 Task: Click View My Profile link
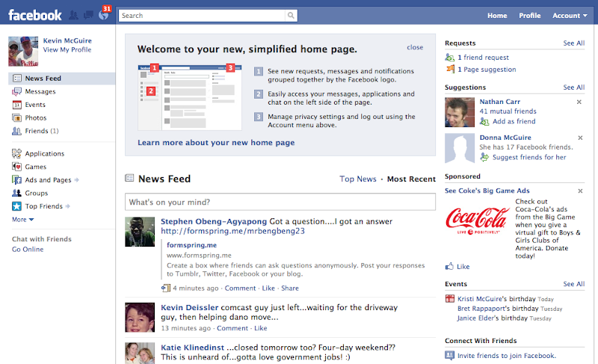point(67,49)
